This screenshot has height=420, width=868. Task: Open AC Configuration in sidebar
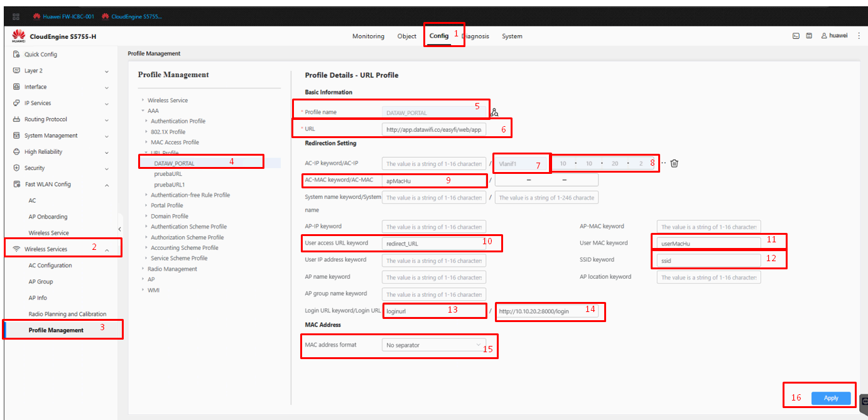(50, 266)
